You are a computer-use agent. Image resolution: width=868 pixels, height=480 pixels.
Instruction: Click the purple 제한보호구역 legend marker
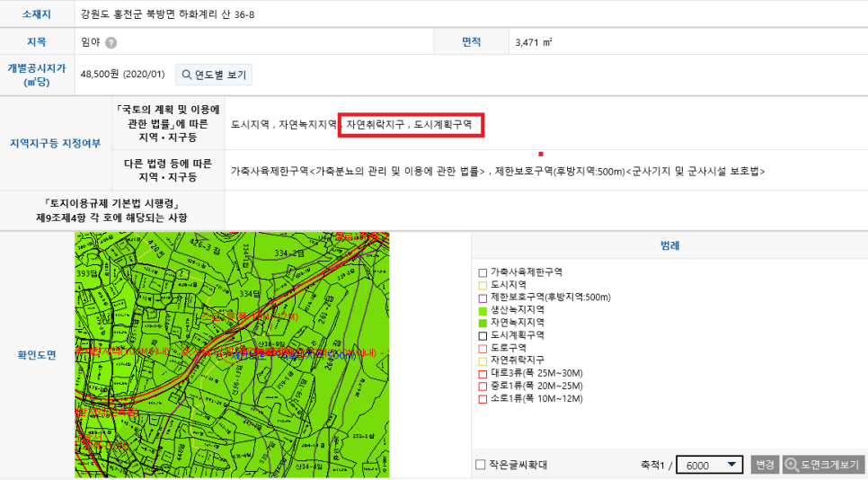point(483,297)
